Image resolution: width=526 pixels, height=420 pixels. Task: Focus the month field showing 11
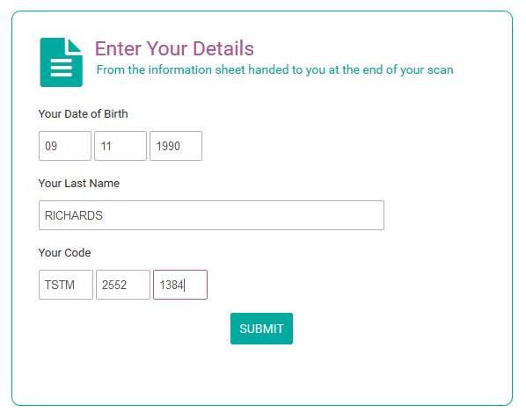point(121,146)
